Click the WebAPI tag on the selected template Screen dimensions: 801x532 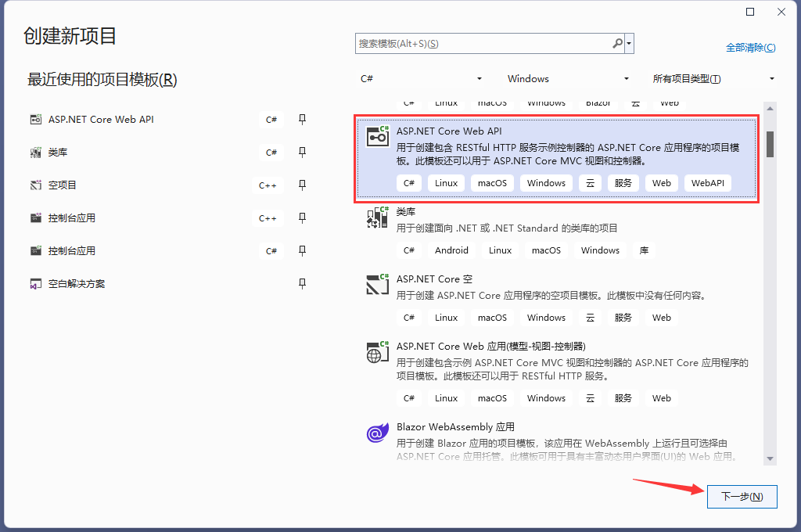pyautogui.click(x=707, y=183)
